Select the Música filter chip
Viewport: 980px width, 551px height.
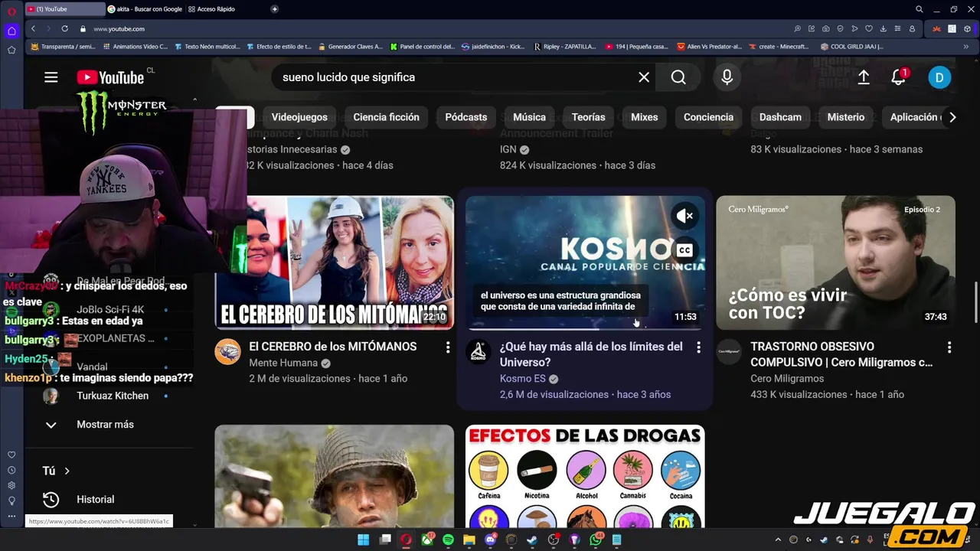[x=529, y=117]
